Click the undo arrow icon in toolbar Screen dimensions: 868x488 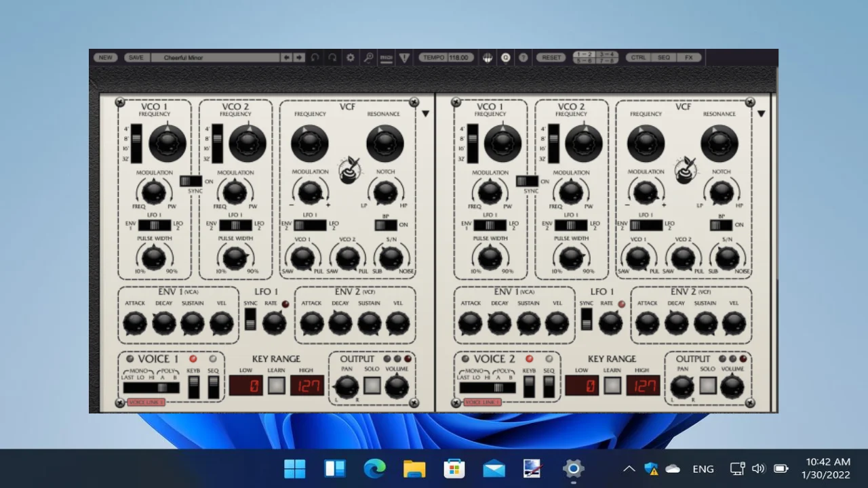315,58
